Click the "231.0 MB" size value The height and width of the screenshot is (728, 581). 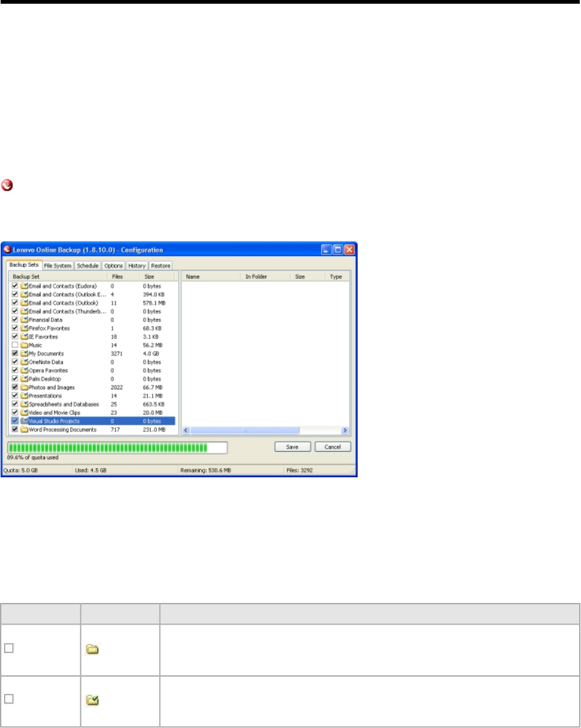tap(154, 430)
